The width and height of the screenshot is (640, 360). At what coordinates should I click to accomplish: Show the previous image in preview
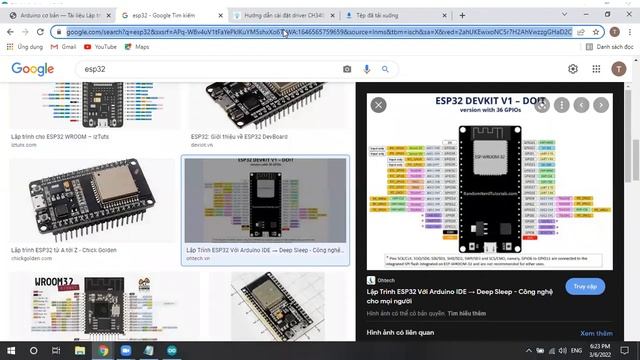pyautogui.click(x=581, y=105)
